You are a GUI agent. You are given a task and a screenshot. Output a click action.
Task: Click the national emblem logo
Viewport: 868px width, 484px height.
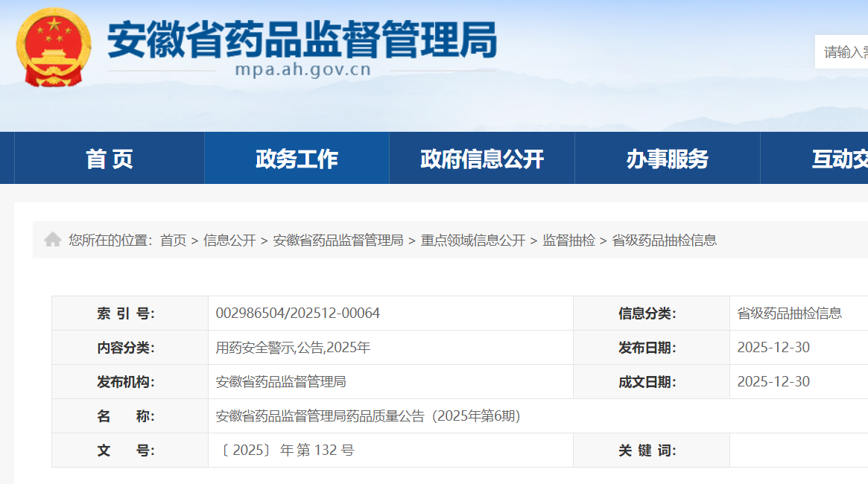pos(54,47)
